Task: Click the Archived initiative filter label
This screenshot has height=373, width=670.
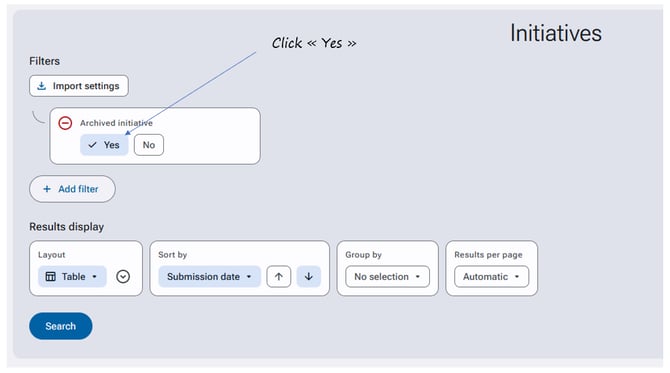Action: [x=116, y=123]
